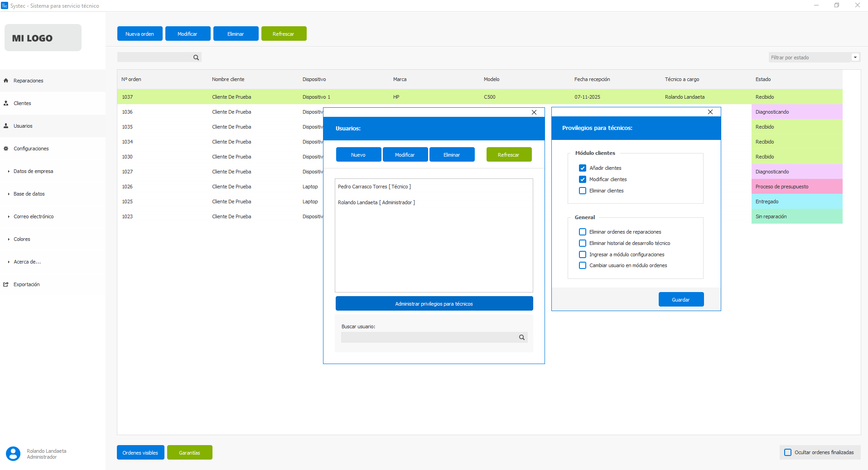Image resolution: width=868 pixels, height=470 pixels.
Task: Enable the Eliminar clientes privilege
Action: coord(583,191)
